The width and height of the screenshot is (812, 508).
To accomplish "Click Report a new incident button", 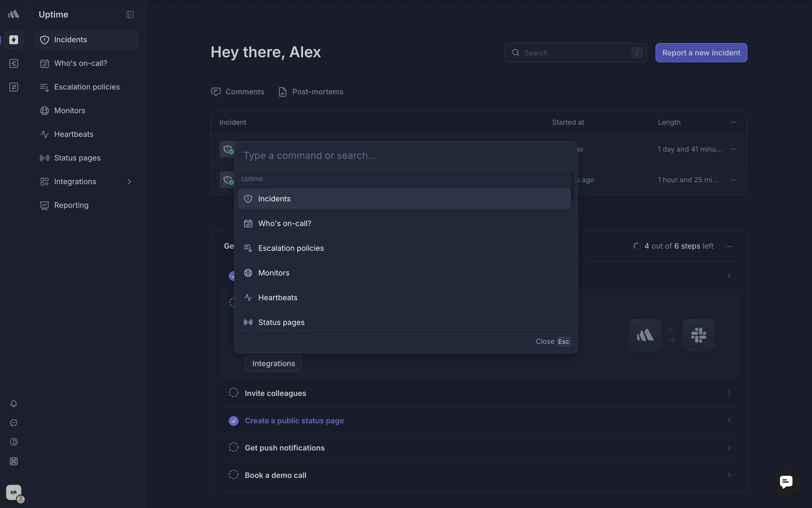I will click(701, 52).
